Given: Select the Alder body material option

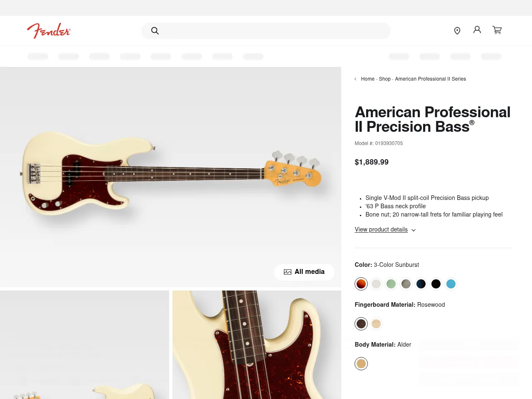Looking at the screenshot, I should tap(361, 363).
